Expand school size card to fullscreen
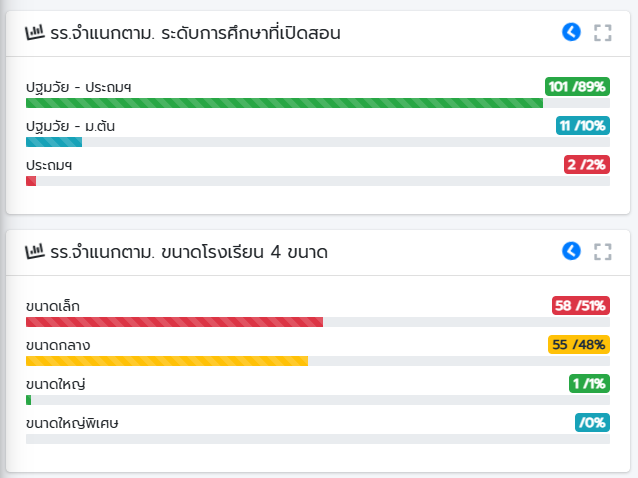The image size is (638, 478). pos(603,252)
